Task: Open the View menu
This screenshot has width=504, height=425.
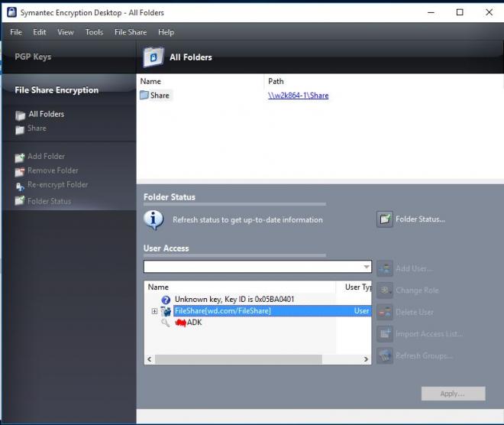Action: tap(66, 32)
